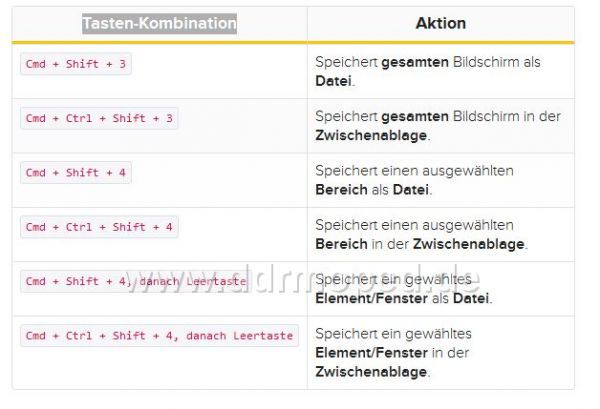Image resolution: width=600 pixels, height=409 pixels.
Task: Click the Cmd + Ctrl + Shift + 4 shortcut
Action: tap(99, 227)
